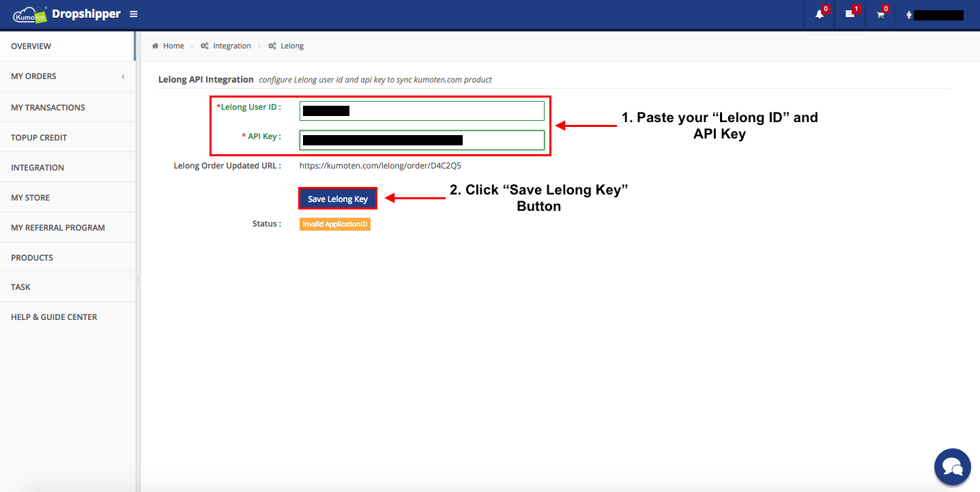
Task: Click the Lelong Order Updated URL text
Action: pyautogui.click(x=380, y=165)
